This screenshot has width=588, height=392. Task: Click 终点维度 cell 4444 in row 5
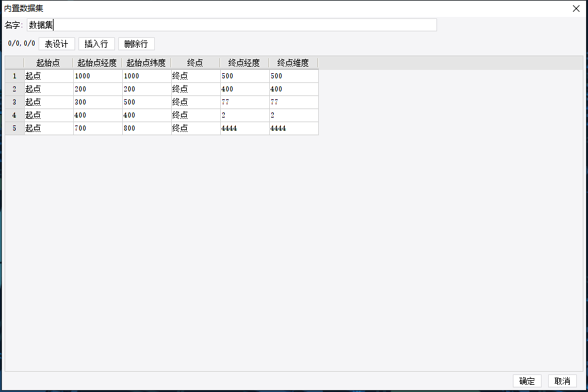point(294,128)
